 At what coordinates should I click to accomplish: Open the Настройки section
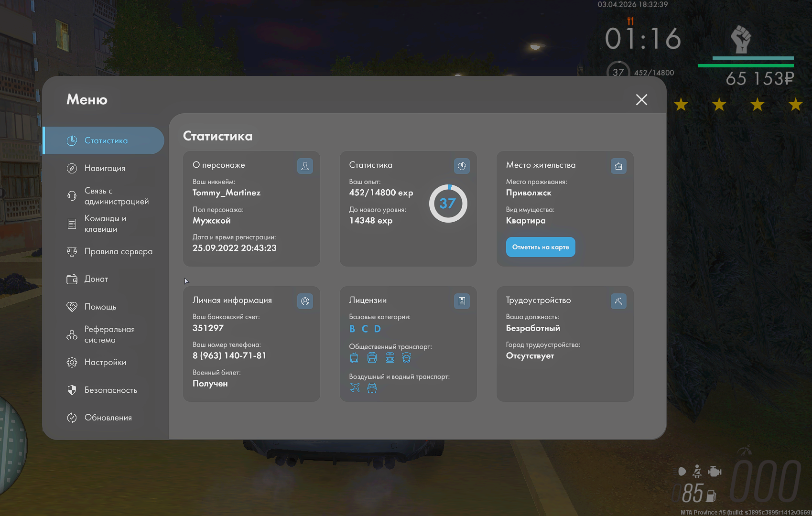tap(105, 362)
